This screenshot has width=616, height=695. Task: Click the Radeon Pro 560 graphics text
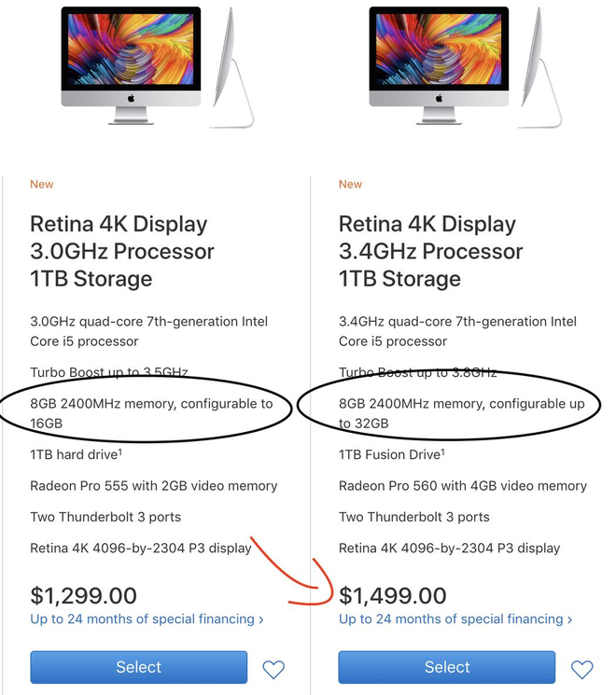pyautogui.click(x=463, y=486)
